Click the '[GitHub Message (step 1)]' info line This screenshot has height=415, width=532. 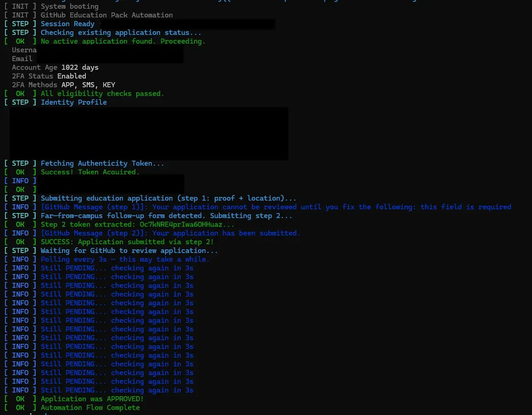[x=276, y=207]
